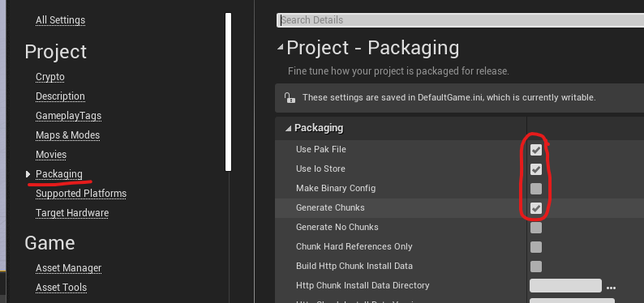Select the Packaging settings entry
Viewport: 644px width, 303px height.
click(58, 174)
